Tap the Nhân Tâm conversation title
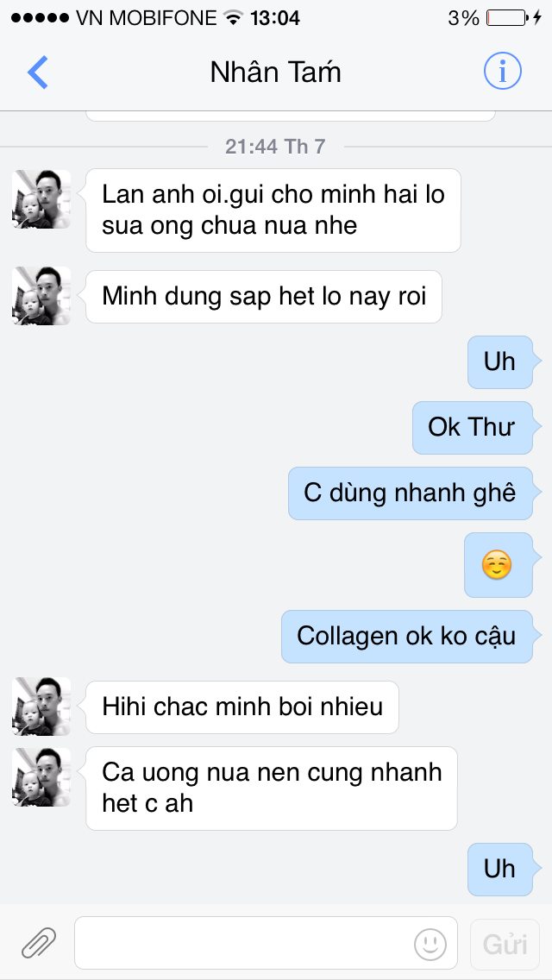The image size is (552, 980). coord(275,72)
